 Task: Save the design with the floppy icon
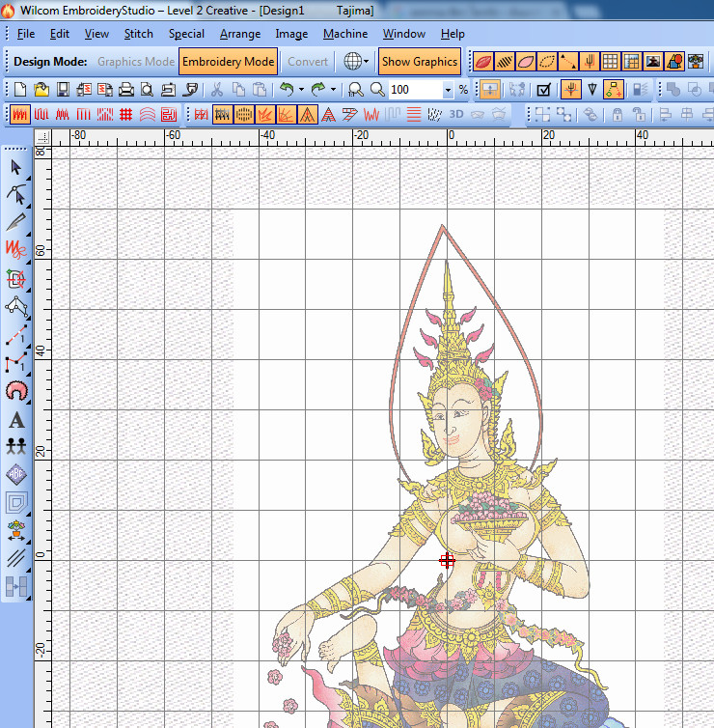(63, 89)
